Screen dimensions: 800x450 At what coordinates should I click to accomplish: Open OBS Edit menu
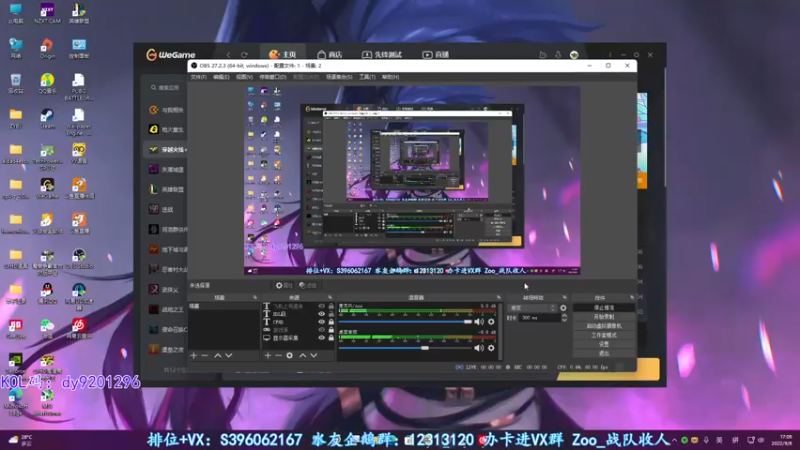[x=221, y=77]
